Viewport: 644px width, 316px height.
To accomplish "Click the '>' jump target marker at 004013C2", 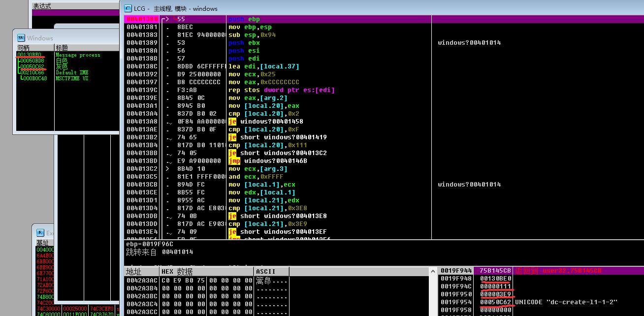I will tap(168, 169).
